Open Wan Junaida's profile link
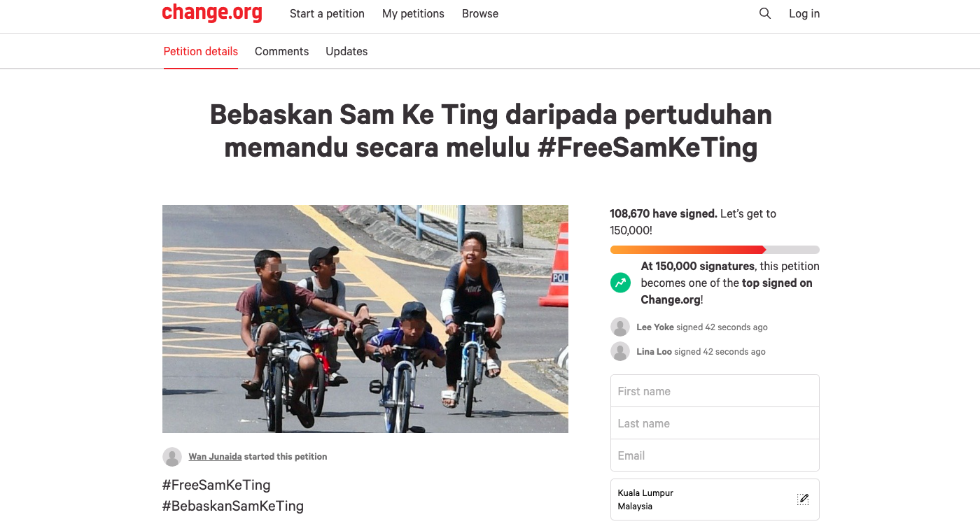 click(x=215, y=457)
